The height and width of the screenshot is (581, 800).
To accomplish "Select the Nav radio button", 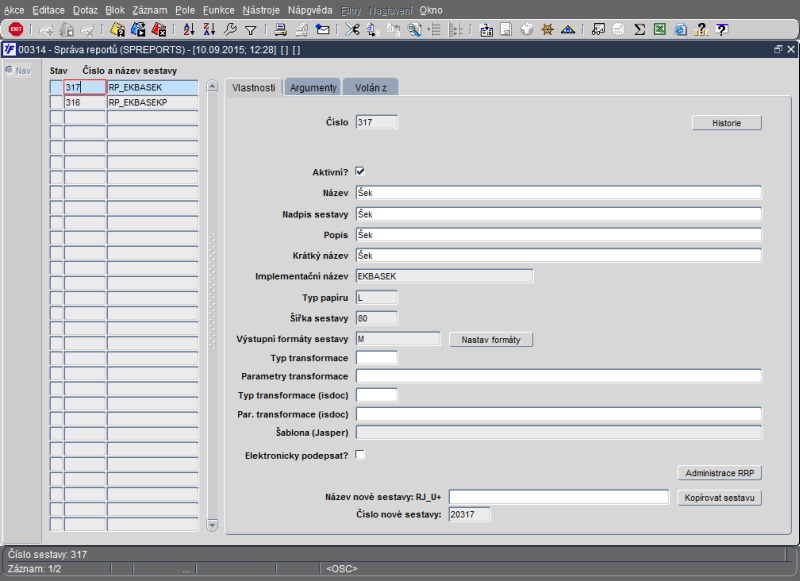I will pyautogui.click(x=9, y=70).
